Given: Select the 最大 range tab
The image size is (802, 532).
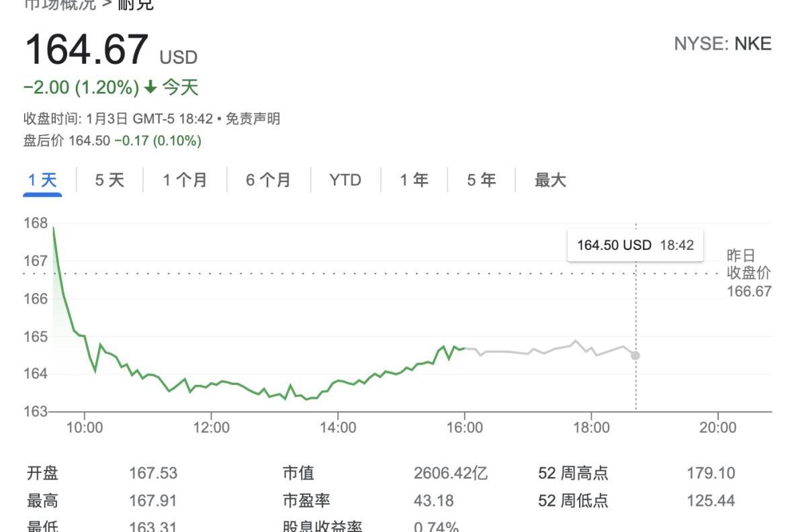Looking at the screenshot, I should coord(550,180).
